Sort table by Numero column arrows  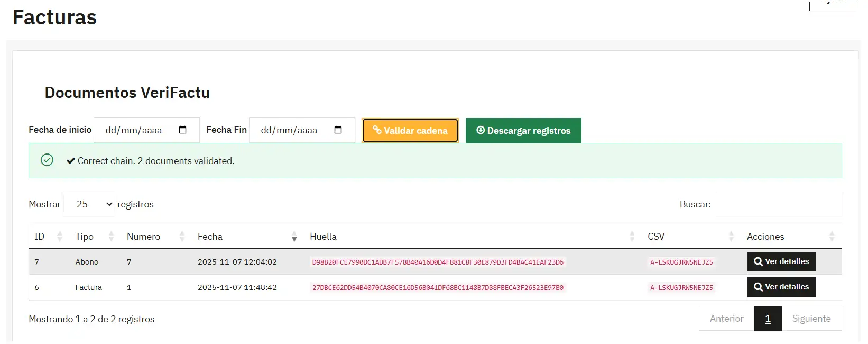[x=182, y=237]
